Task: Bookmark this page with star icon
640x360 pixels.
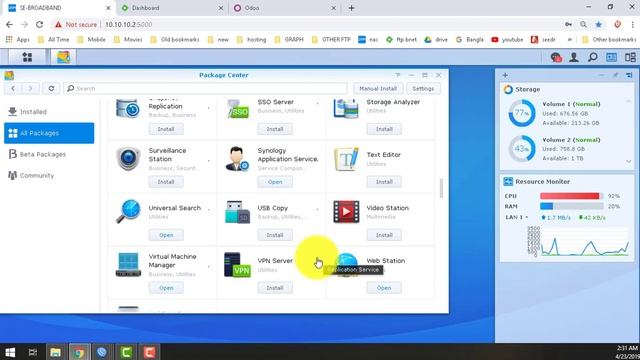Action: (x=598, y=24)
